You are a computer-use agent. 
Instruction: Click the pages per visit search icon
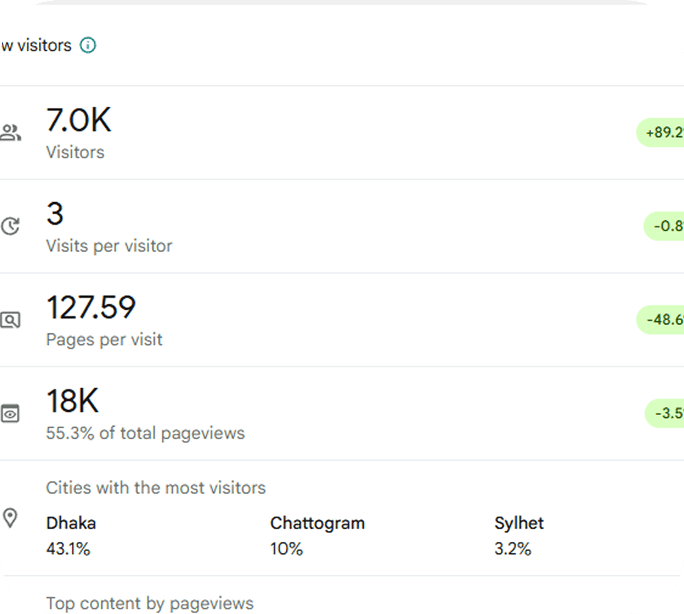point(10,320)
